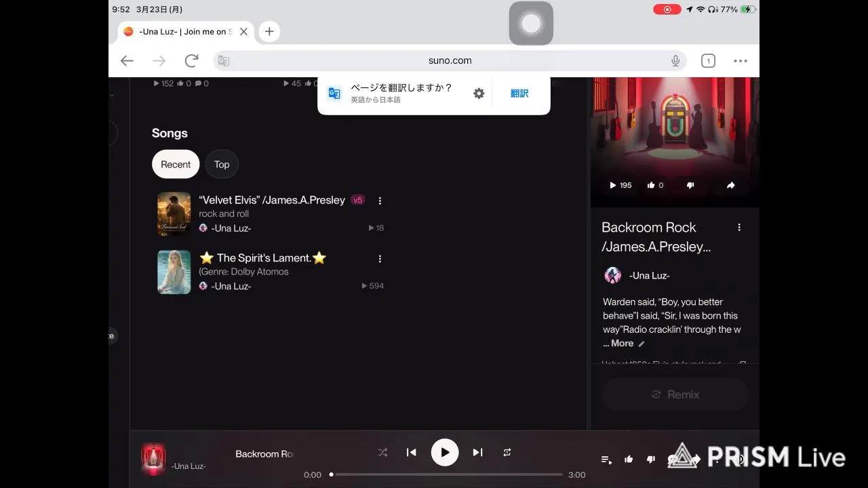Like Backroom Rock in the side panel

click(x=655, y=185)
